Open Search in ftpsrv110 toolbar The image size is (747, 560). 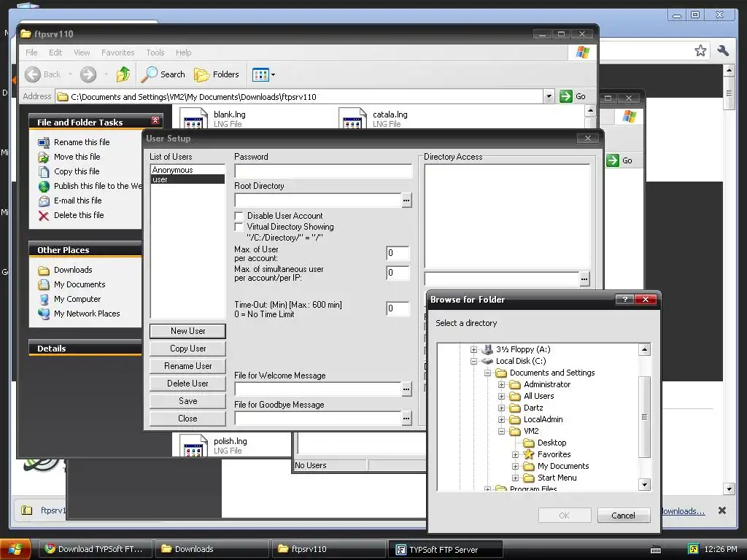point(163,74)
